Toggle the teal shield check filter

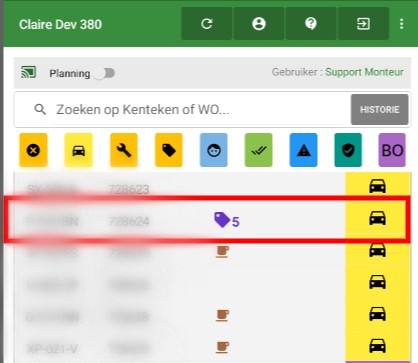pyautogui.click(x=348, y=150)
